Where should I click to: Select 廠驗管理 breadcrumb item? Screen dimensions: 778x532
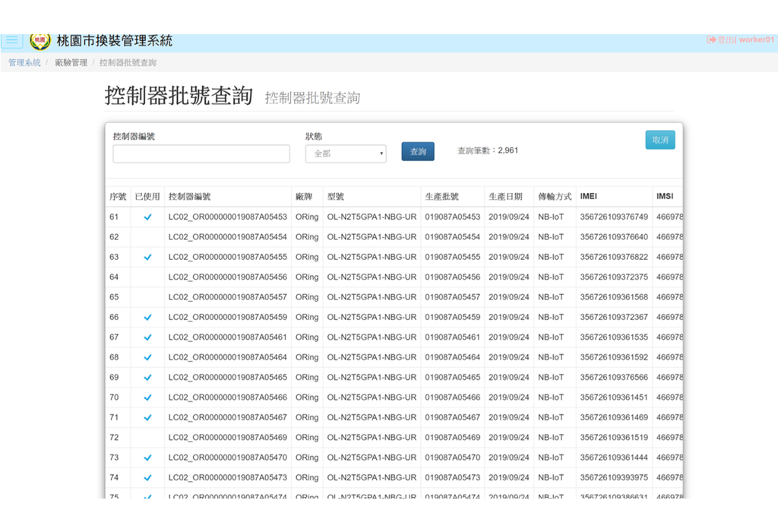click(x=71, y=62)
